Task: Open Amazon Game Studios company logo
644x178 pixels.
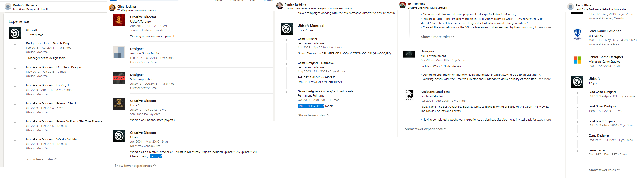Action: (119, 52)
